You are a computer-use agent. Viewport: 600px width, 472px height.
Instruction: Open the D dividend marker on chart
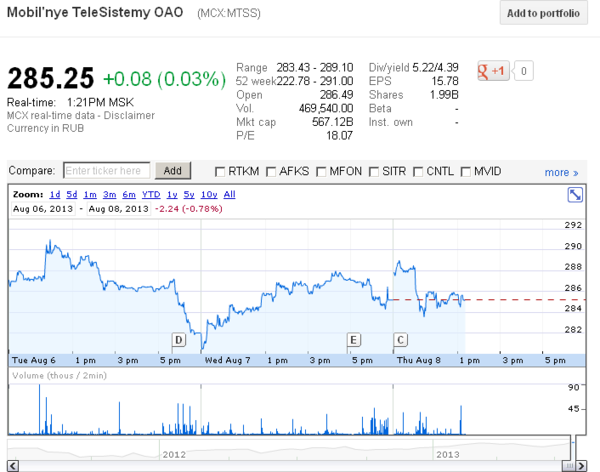coord(179,340)
